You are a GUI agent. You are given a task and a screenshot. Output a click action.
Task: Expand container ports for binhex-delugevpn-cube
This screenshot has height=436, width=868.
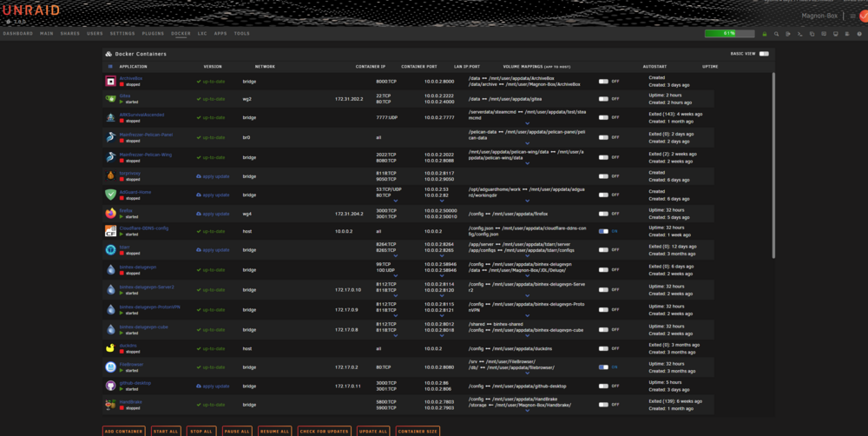395,336
